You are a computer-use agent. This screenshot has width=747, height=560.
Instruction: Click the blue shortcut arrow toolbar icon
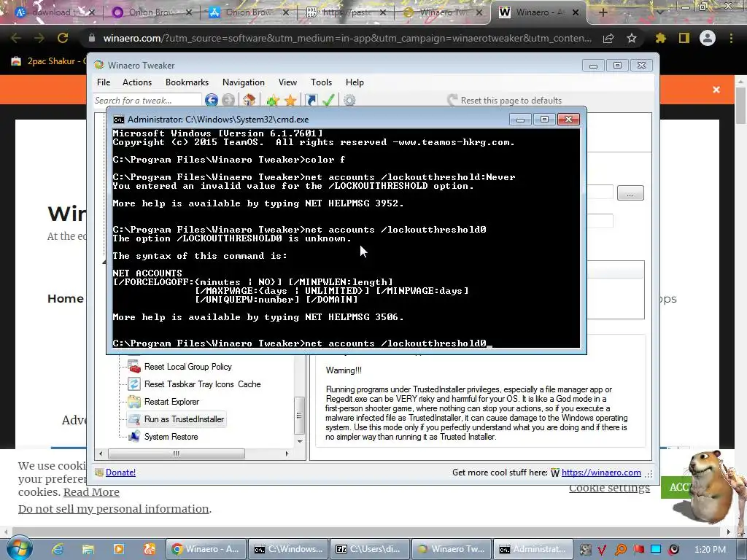pyautogui.click(x=311, y=100)
